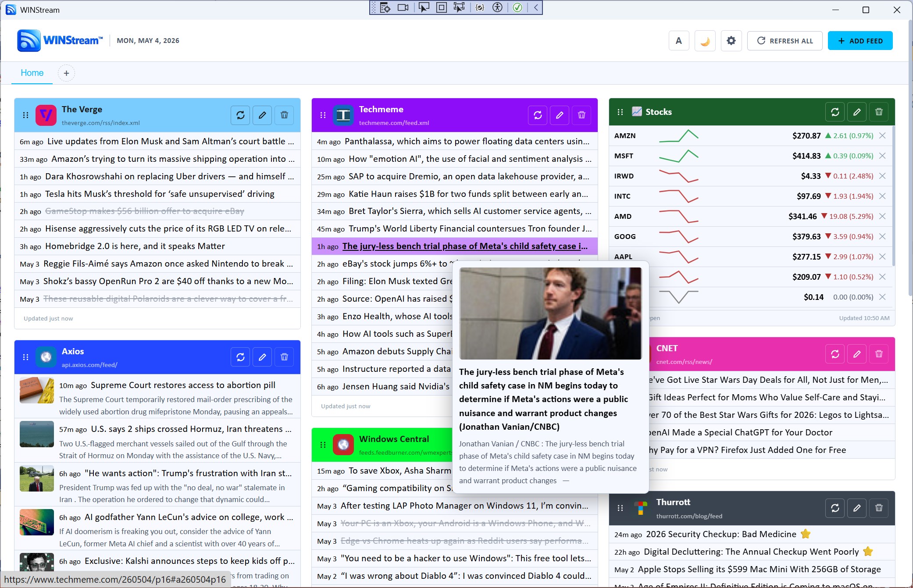Click the AMZN sparkline chart
The height and width of the screenshot is (588, 913).
click(x=679, y=136)
